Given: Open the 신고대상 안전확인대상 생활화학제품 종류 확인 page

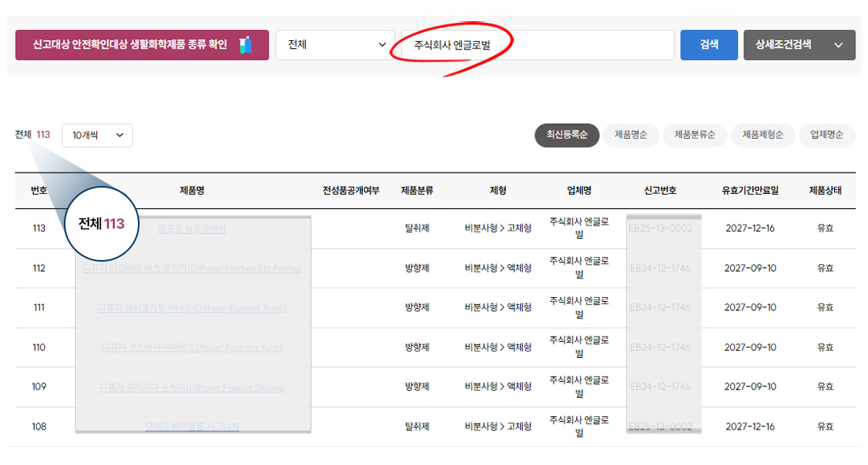Looking at the screenshot, I should click(130, 45).
